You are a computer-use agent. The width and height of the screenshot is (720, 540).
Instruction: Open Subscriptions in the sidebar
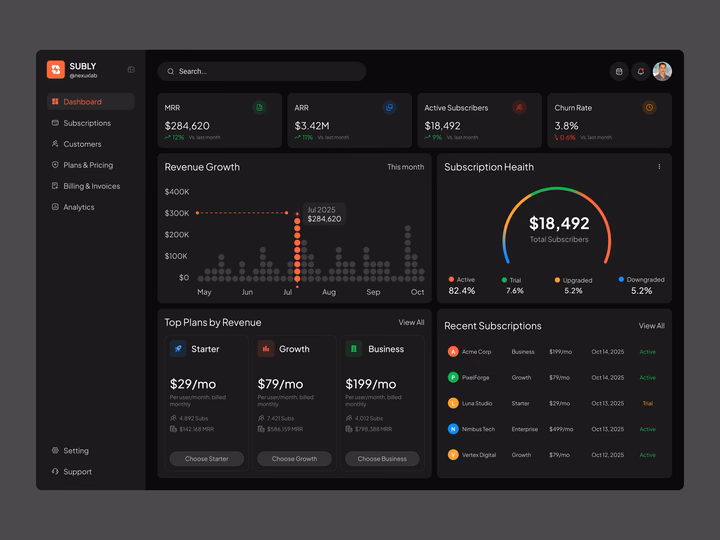87,123
